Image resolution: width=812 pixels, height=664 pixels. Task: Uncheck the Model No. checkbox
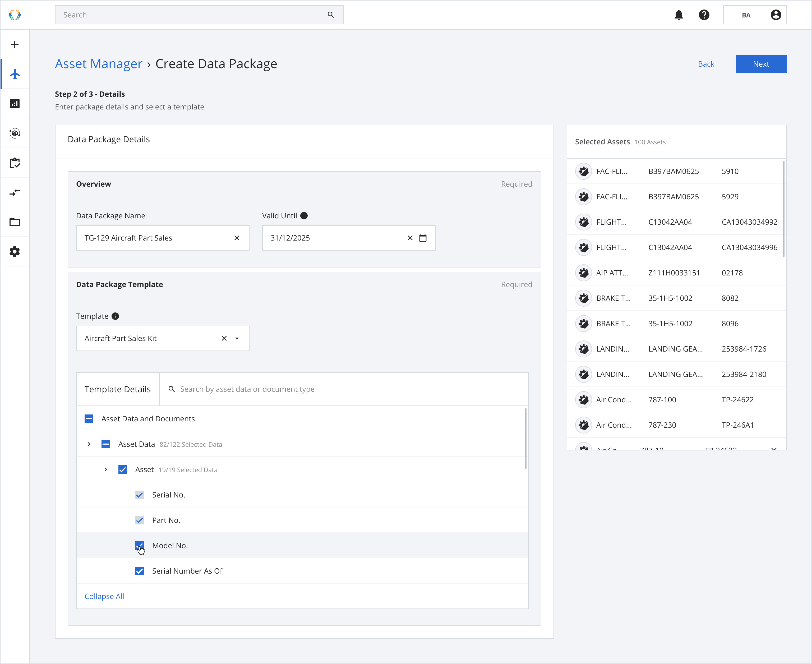[x=140, y=545]
